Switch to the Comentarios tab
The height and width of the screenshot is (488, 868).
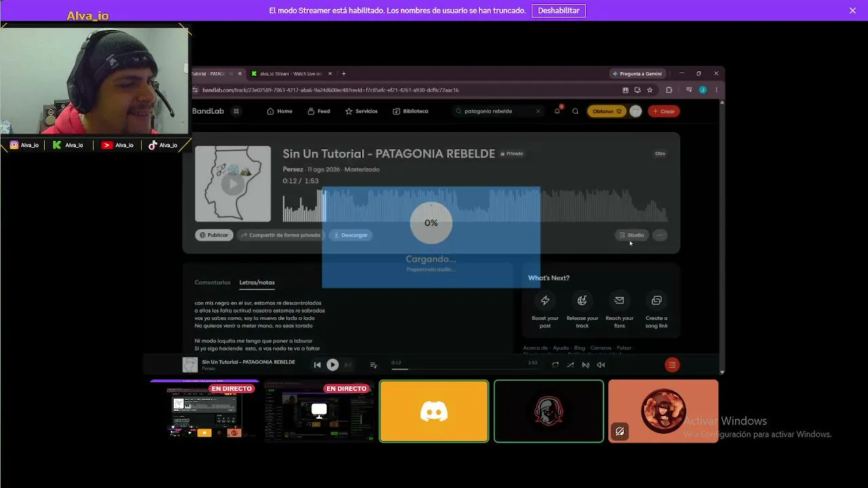point(212,283)
